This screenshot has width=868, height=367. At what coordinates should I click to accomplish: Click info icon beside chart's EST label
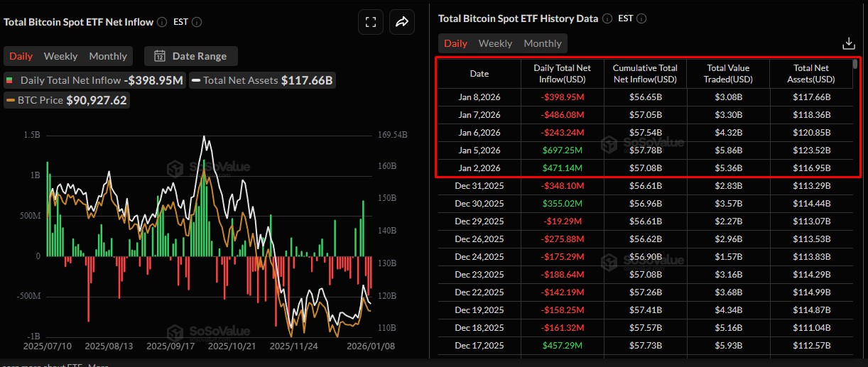click(197, 22)
